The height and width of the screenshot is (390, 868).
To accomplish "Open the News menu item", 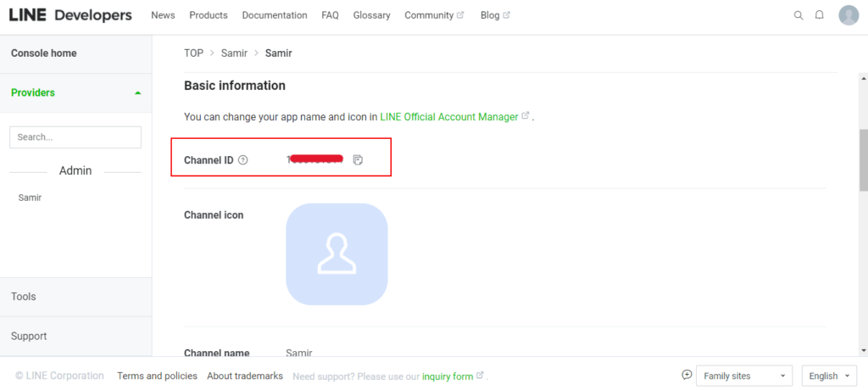I will coord(163,15).
